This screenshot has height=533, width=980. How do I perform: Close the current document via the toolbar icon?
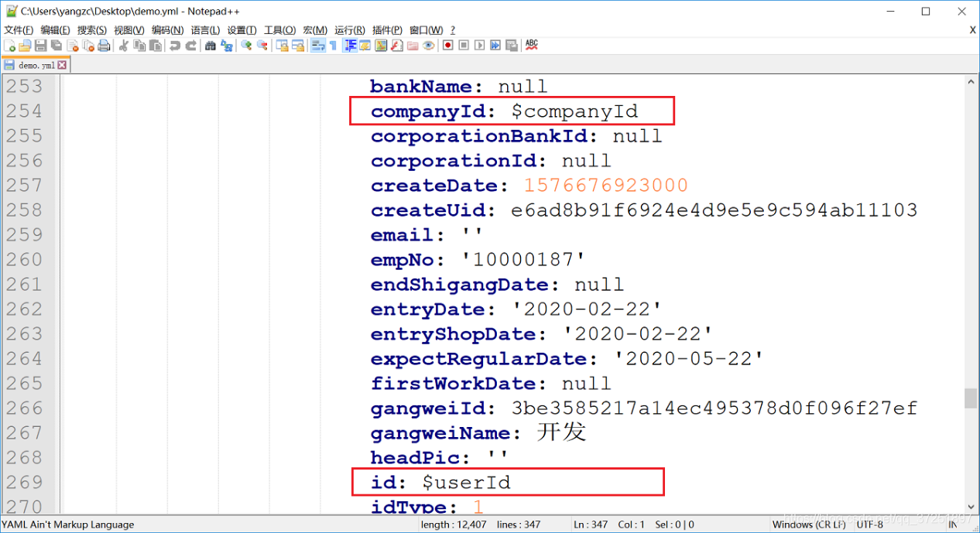point(73,46)
